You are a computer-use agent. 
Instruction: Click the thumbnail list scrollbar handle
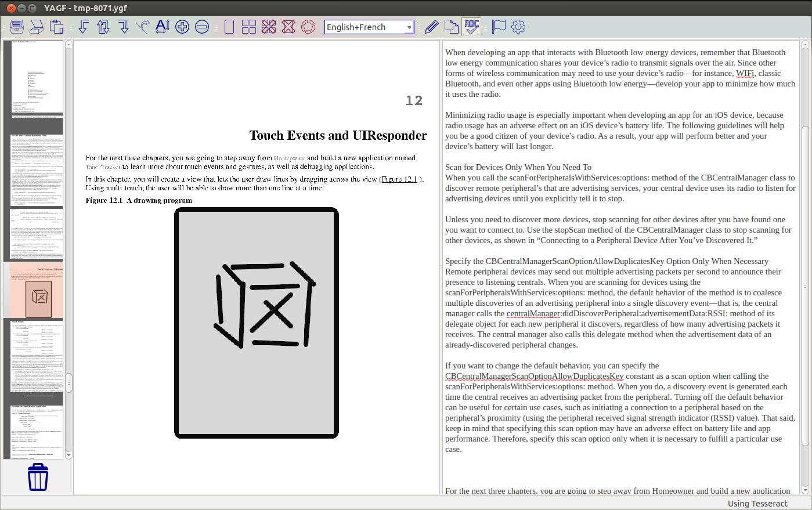(x=68, y=383)
